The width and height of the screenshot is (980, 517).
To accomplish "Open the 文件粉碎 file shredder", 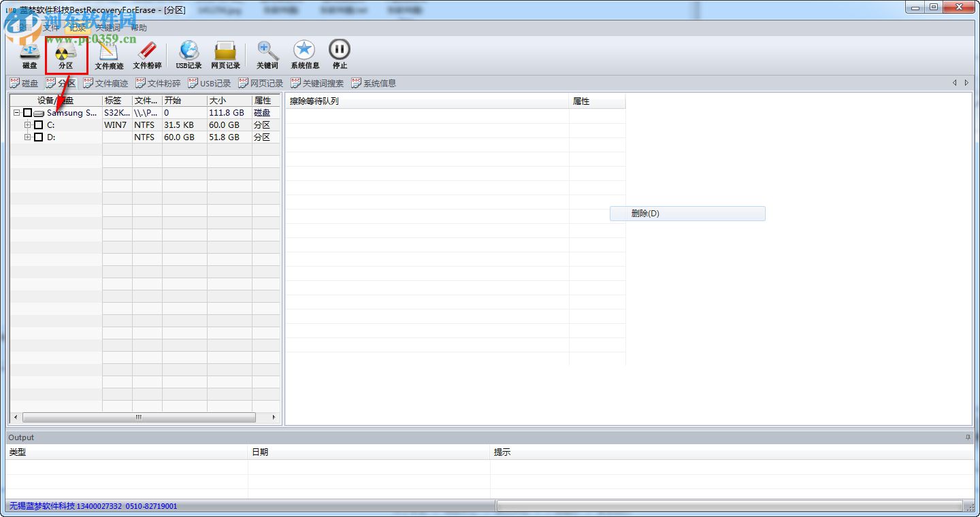I will (146, 53).
